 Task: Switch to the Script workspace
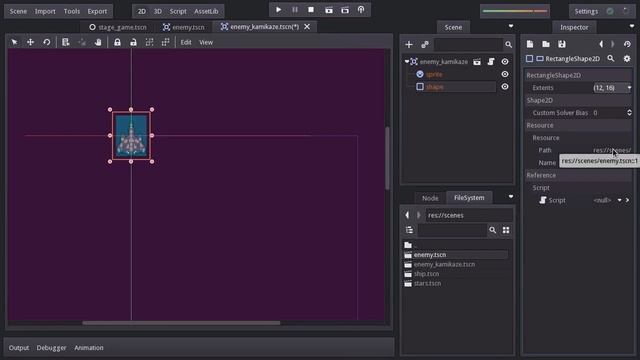(178, 11)
